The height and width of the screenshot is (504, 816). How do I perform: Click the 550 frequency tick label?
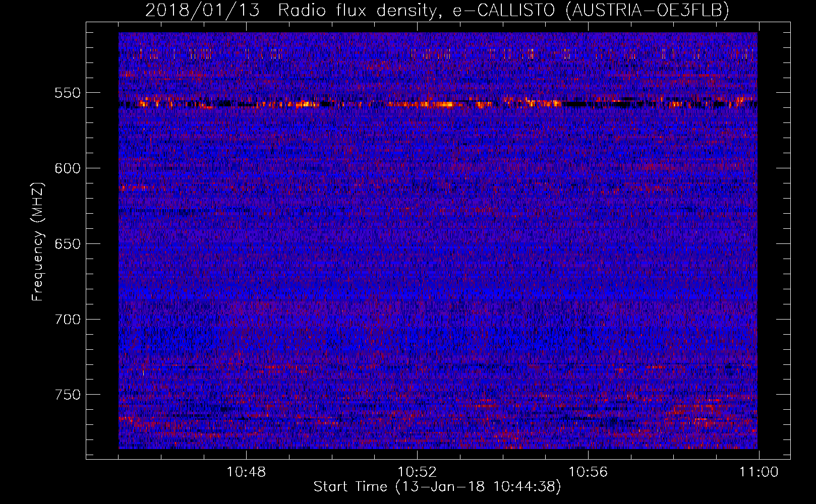(x=68, y=93)
